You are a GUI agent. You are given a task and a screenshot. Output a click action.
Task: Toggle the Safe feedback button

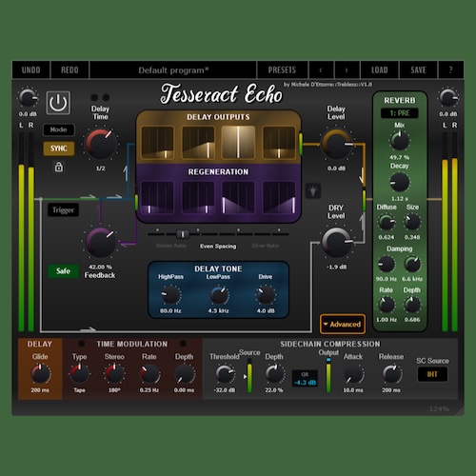pyautogui.click(x=63, y=271)
